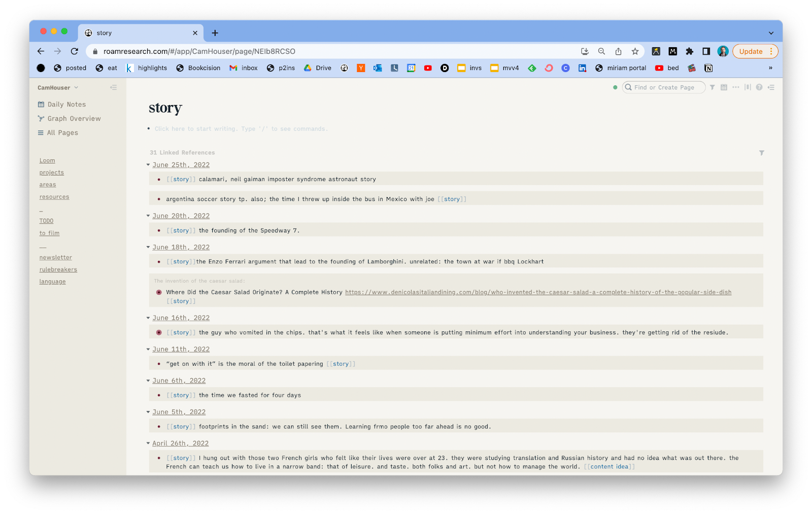Collapse the left sidebar panel
This screenshot has height=514, width=812.
[x=114, y=88]
